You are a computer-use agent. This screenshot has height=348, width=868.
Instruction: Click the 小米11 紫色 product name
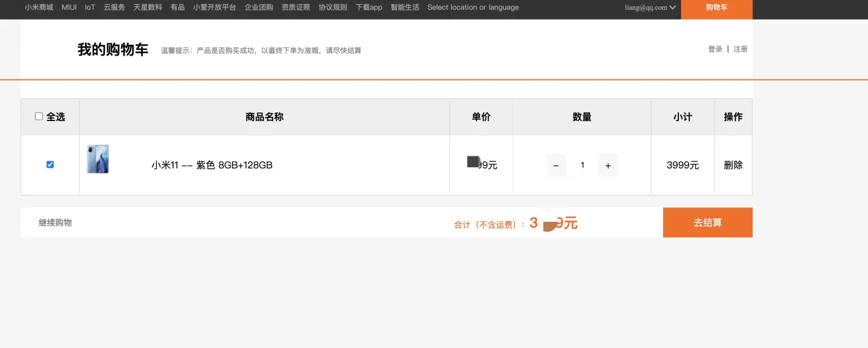pyautogui.click(x=212, y=166)
